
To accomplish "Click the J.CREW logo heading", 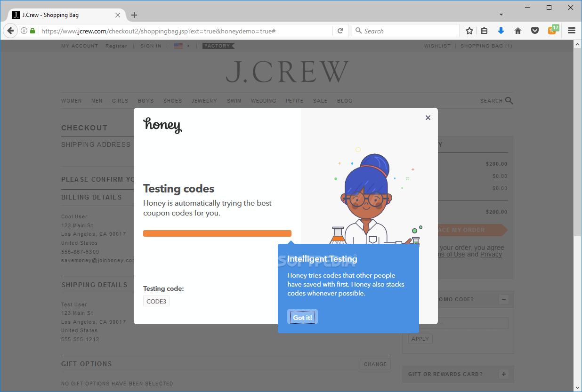I will (x=287, y=72).
